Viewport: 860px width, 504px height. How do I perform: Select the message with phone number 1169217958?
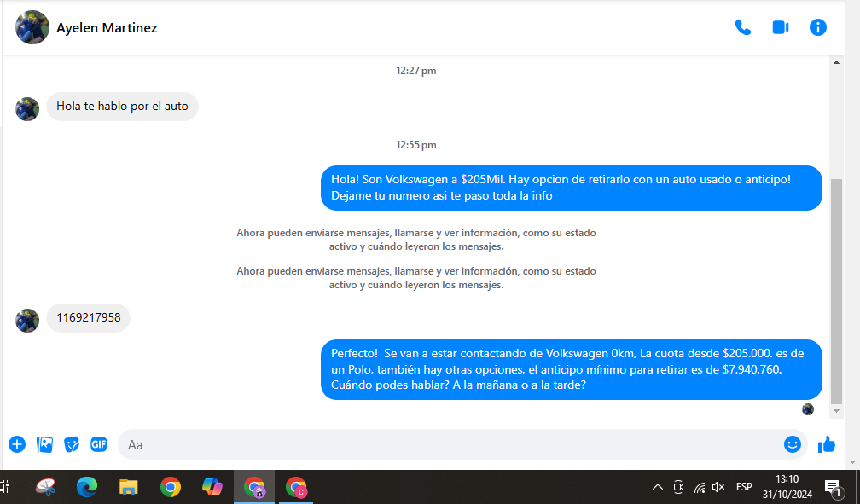click(89, 318)
